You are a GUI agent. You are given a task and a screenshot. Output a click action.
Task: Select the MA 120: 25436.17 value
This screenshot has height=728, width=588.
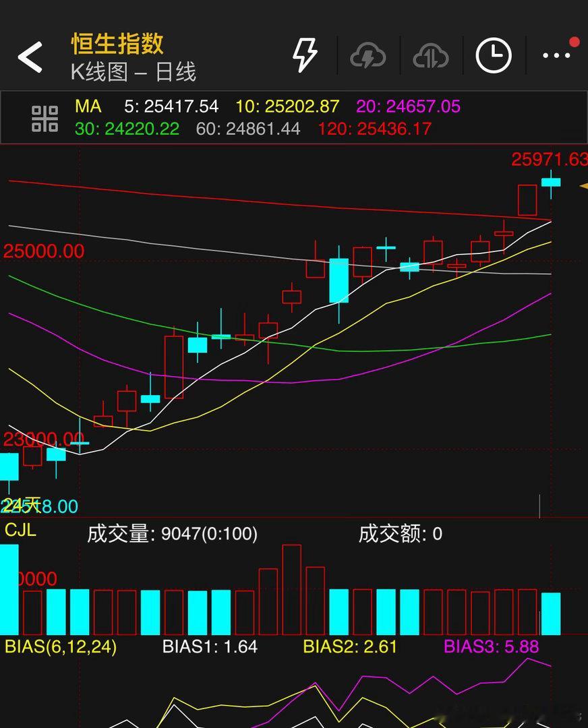pos(375,129)
